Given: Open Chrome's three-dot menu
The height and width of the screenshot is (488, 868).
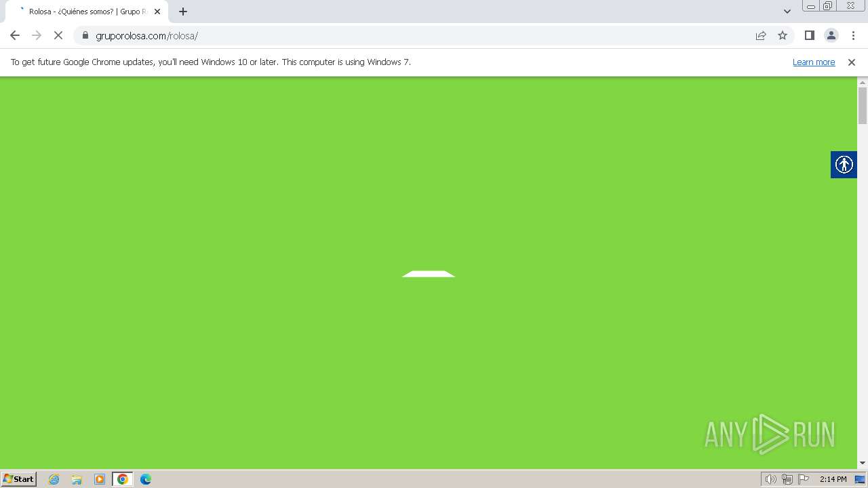Looking at the screenshot, I should tap(853, 36).
